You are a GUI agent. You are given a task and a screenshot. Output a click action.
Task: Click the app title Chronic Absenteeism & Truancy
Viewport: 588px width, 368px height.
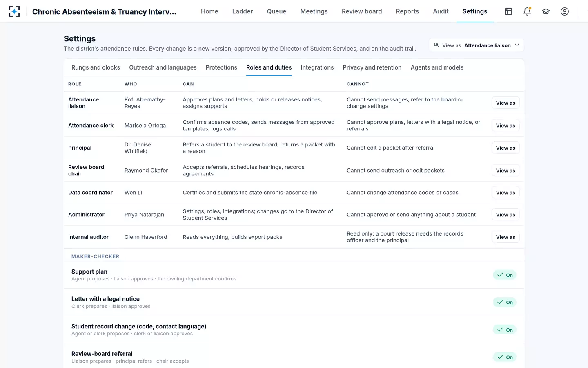tap(104, 12)
